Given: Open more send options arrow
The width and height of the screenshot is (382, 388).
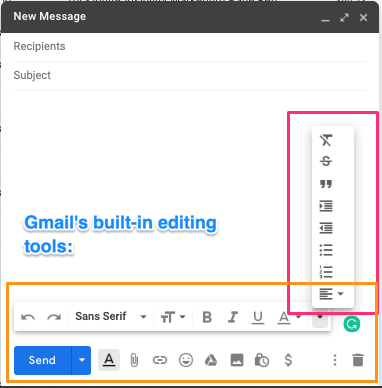Looking at the screenshot, I should pyautogui.click(x=81, y=360).
